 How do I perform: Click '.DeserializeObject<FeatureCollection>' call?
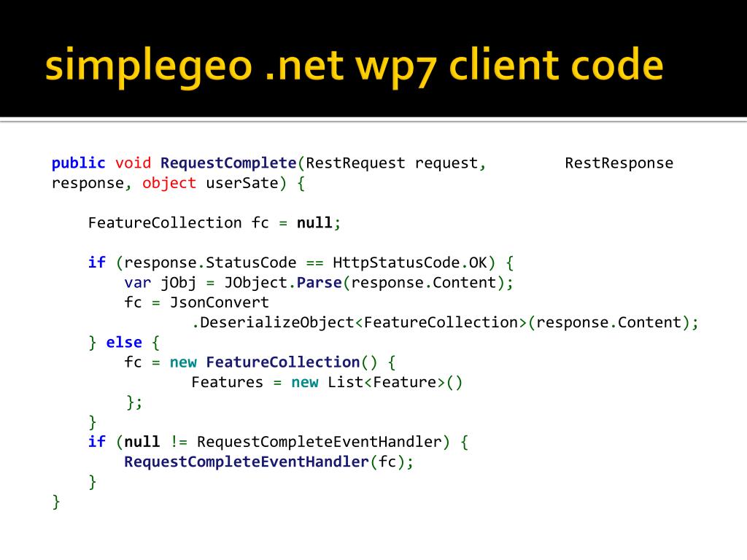click(359, 323)
